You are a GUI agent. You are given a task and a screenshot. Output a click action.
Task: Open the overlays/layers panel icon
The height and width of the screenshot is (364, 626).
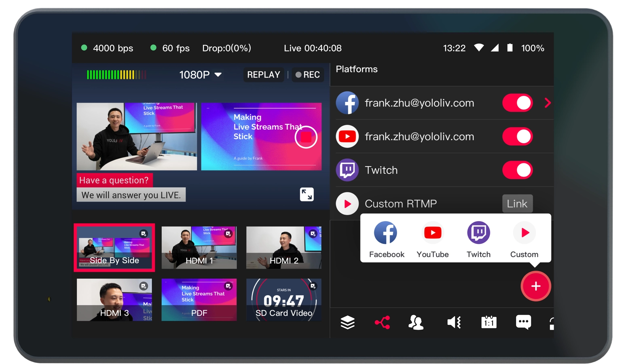[347, 322]
